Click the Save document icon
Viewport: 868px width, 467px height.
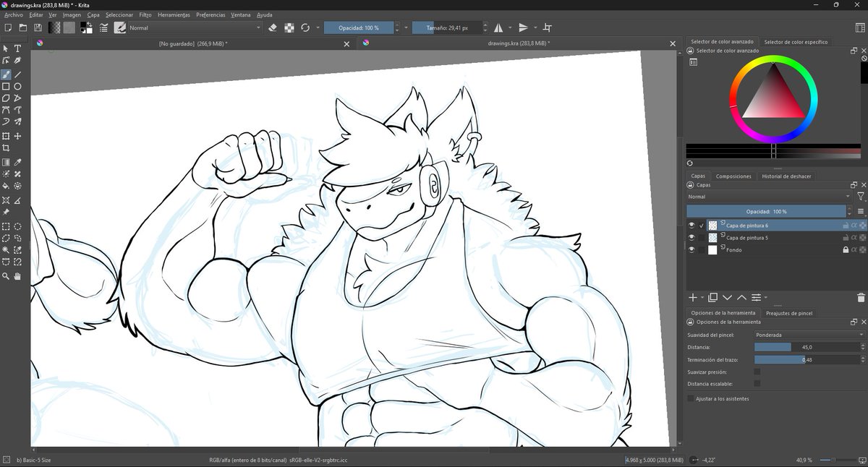pos(38,27)
